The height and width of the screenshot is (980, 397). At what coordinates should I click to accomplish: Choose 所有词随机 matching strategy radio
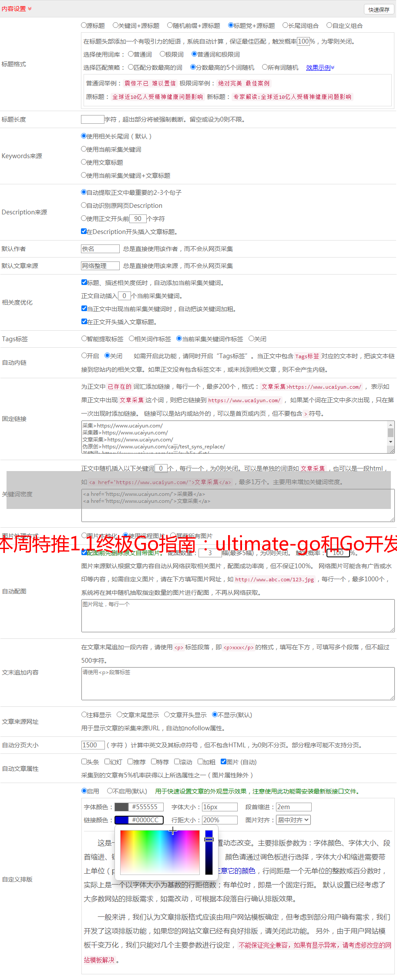point(265,67)
